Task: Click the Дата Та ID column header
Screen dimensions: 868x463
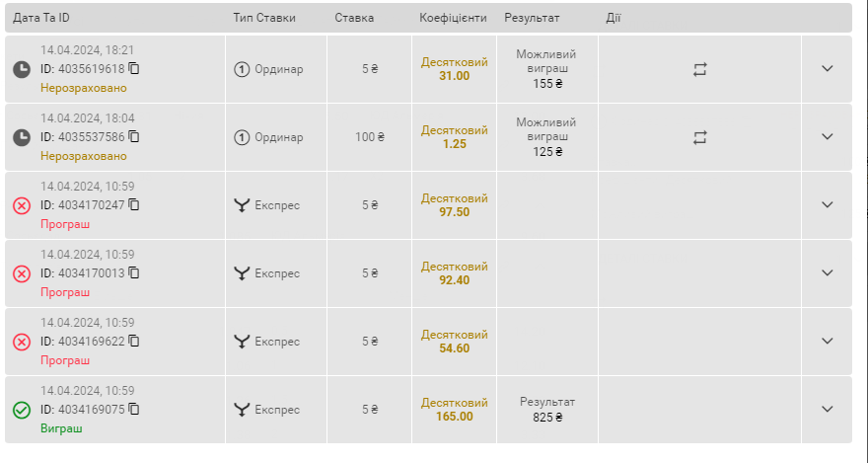Action: pyautogui.click(x=41, y=18)
